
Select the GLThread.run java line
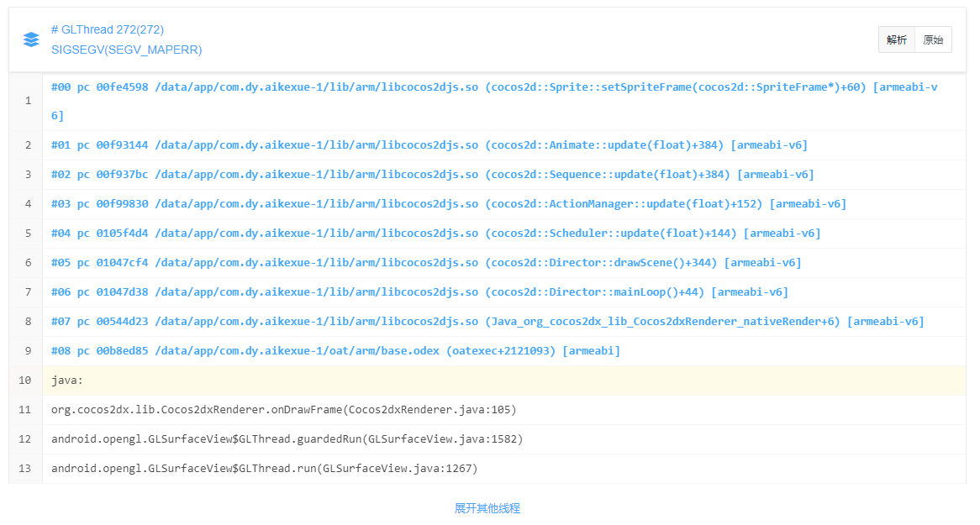tap(264, 469)
